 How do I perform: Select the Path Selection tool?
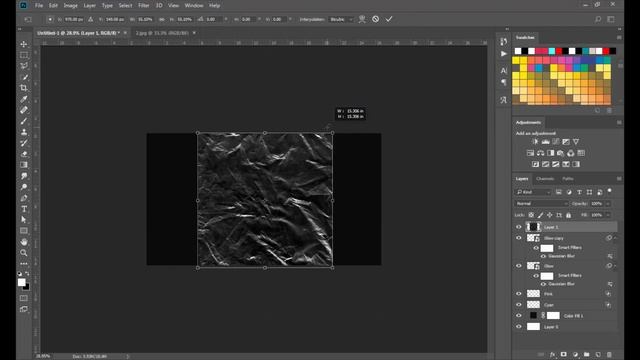[24, 220]
